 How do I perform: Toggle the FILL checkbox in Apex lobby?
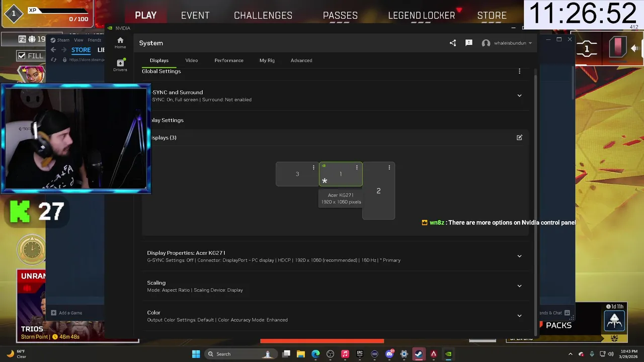tap(22, 55)
